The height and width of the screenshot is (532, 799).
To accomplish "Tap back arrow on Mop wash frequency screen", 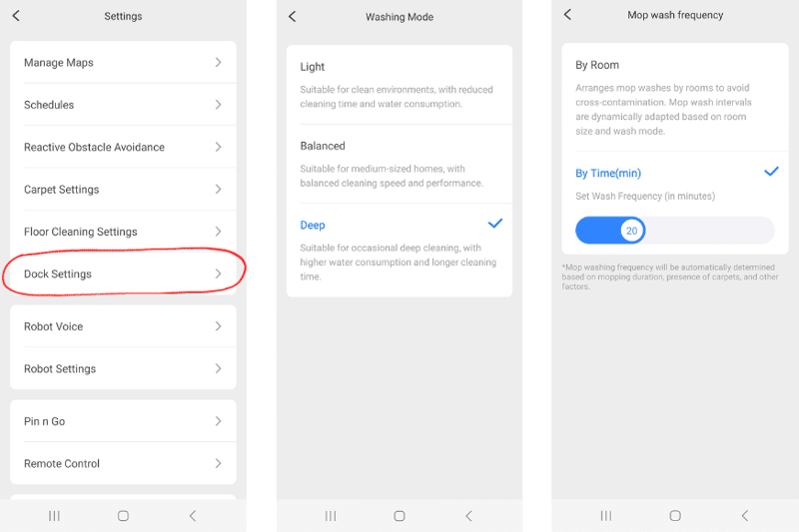I will pos(567,14).
